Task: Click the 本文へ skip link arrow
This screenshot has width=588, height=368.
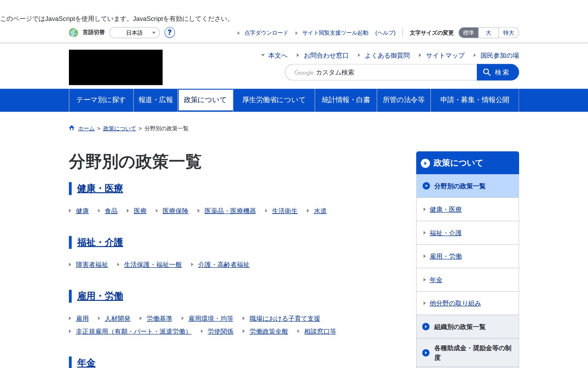Action: pyautogui.click(x=263, y=56)
